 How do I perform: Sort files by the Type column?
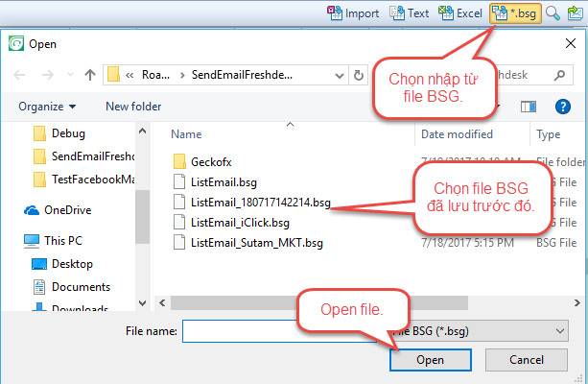tap(549, 134)
